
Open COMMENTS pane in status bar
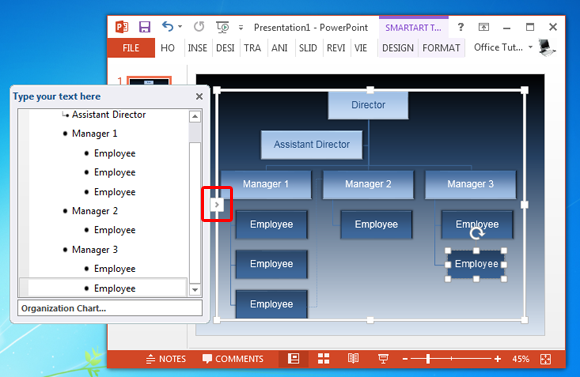tap(233, 359)
